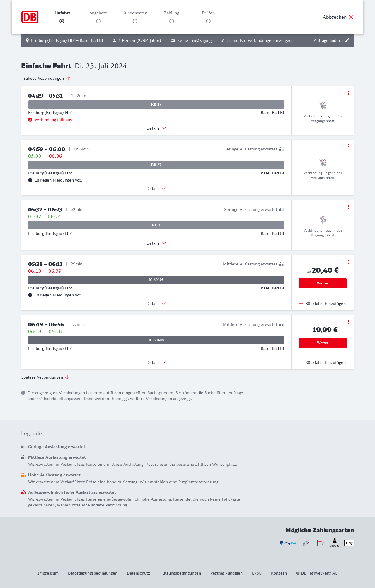Open three-dot menu for IC 60408 connection
The image size is (375, 588).
(x=348, y=322)
